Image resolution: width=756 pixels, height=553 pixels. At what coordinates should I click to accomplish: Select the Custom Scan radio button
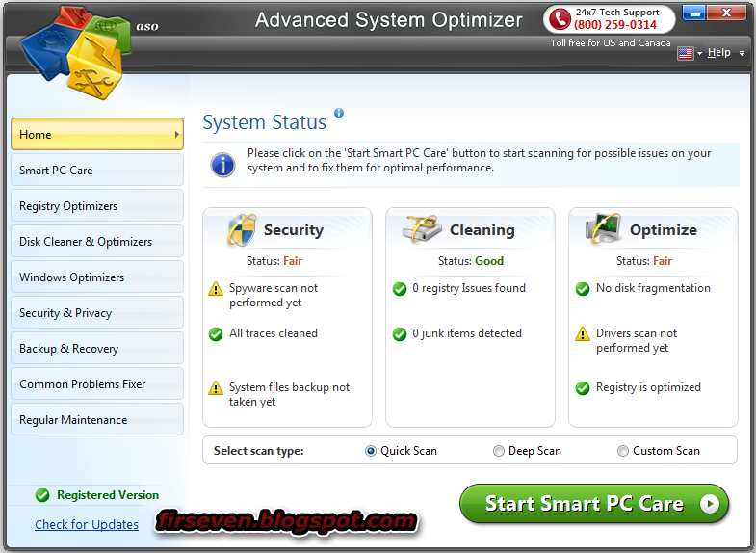623,451
